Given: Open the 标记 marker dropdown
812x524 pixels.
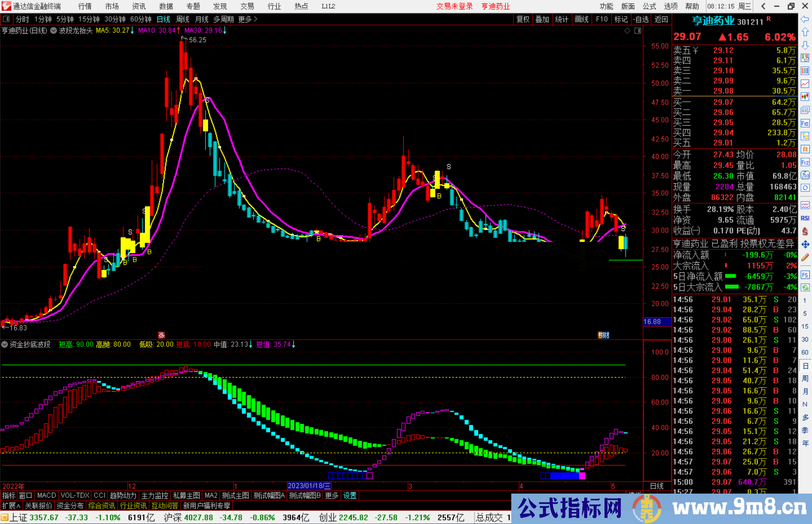Looking at the screenshot, I should 621,19.
